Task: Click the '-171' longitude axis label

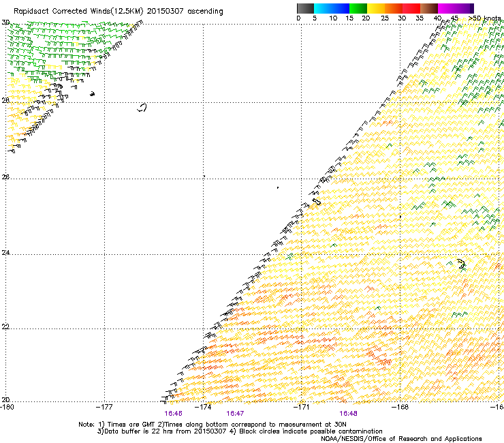Action: (302, 407)
